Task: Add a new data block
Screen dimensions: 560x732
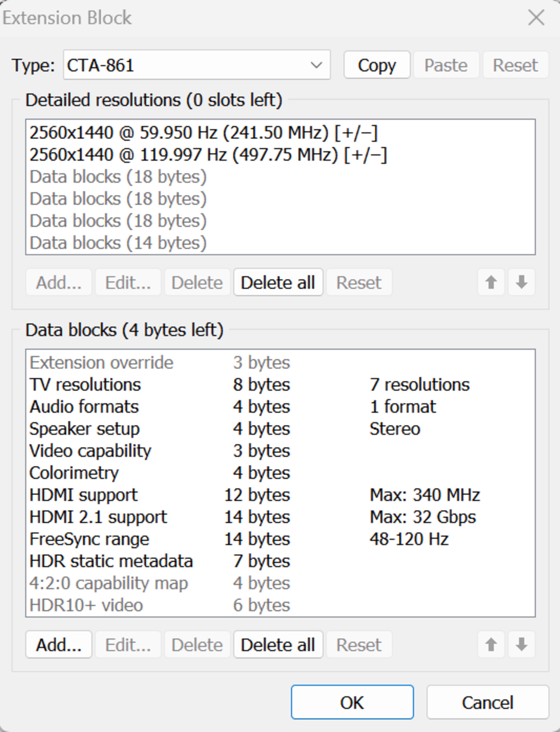Action: pos(59,644)
